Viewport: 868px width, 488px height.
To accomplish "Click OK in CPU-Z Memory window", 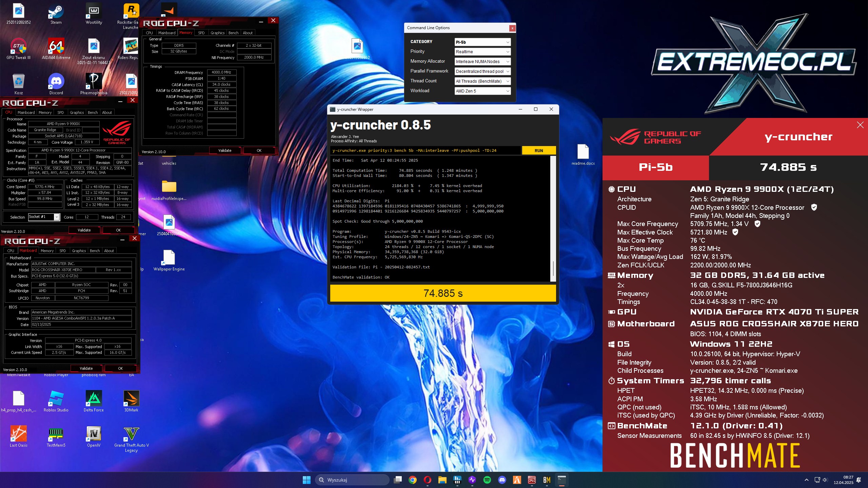I will [259, 150].
